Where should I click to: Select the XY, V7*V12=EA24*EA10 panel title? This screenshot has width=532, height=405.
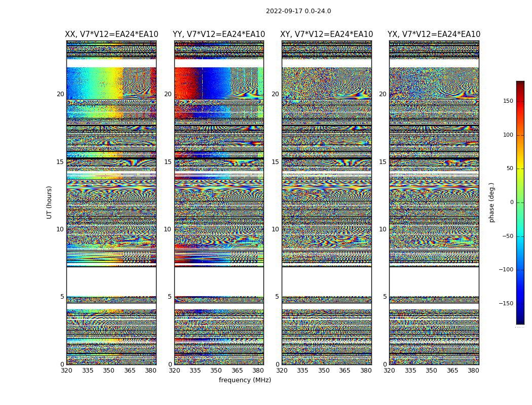(326, 34)
